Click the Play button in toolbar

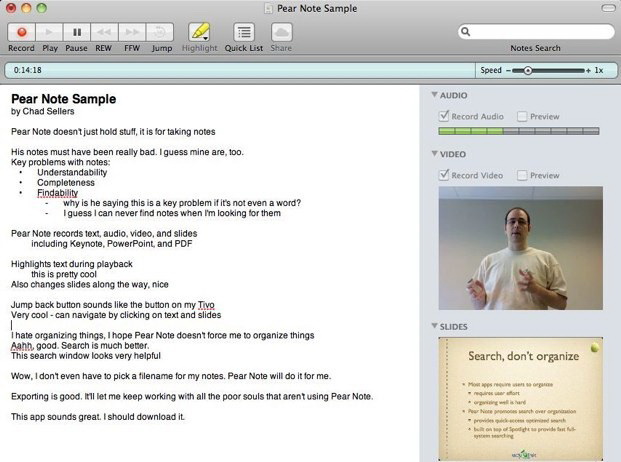pos(49,32)
